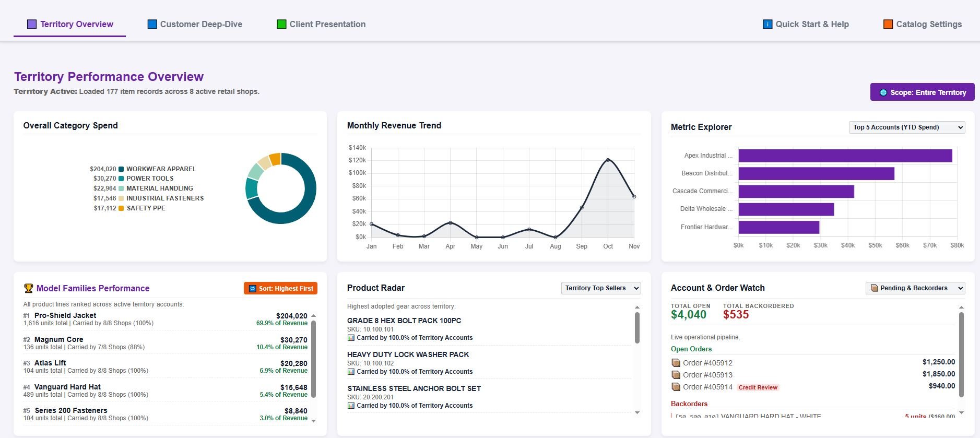This screenshot has height=438, width=980.
Task: Click the WORKWEAR APPAREL legend color swatch
Action: pyautogui.click(x=121, y=169)
